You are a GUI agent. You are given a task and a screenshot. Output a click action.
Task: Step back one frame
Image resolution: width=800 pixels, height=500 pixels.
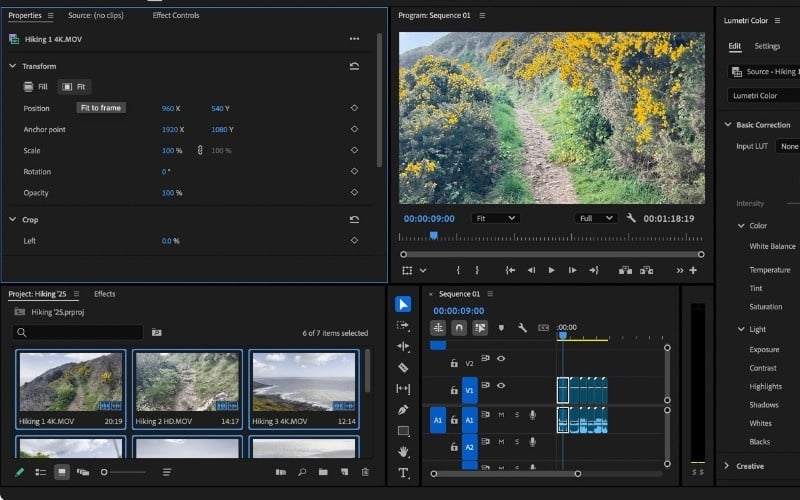(x=531, y=270)
